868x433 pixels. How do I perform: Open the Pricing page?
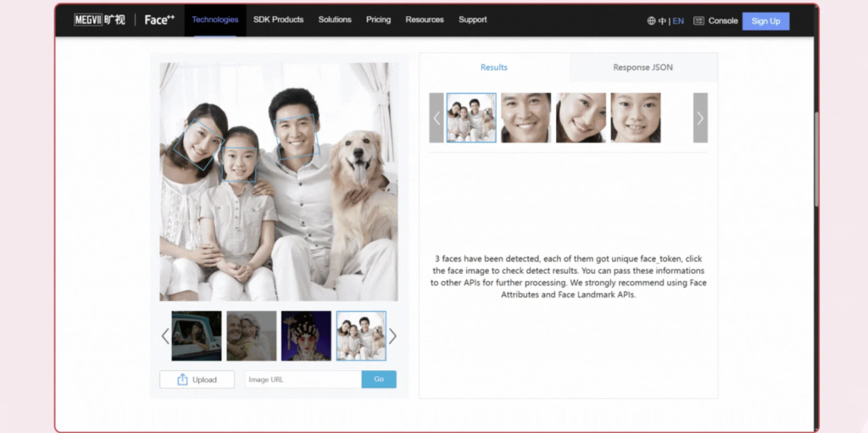tap(378, 19)
